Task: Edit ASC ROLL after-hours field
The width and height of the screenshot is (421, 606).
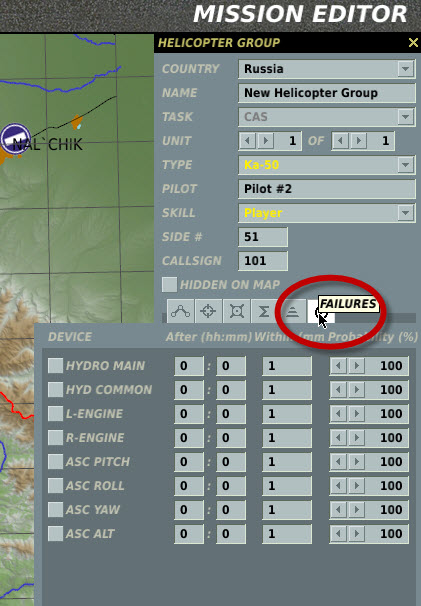Action: (189, 485)
